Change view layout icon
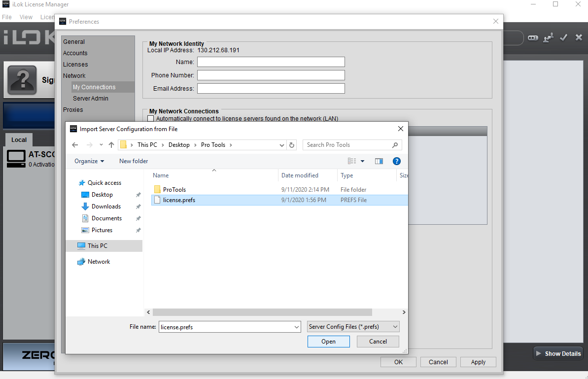588x379 pixels. pyautogui.click(x=352, y=161)
